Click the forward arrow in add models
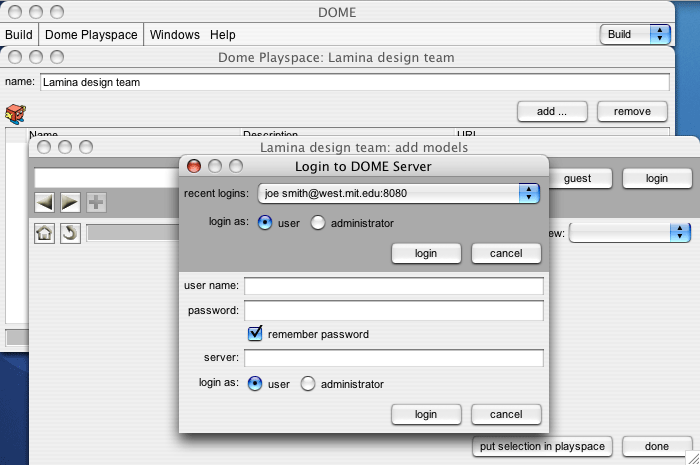Screen dimensions: 700x465 (x=70, y=203)
